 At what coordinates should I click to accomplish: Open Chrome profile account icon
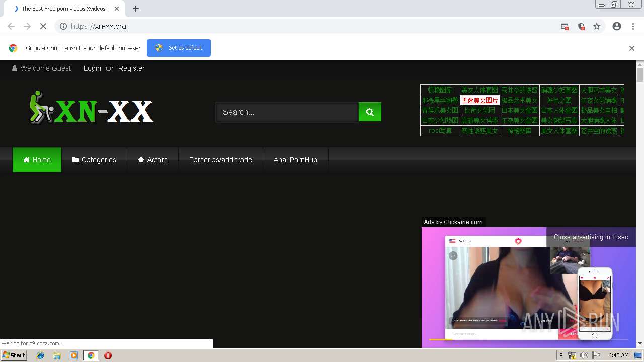tap(617, 26)
